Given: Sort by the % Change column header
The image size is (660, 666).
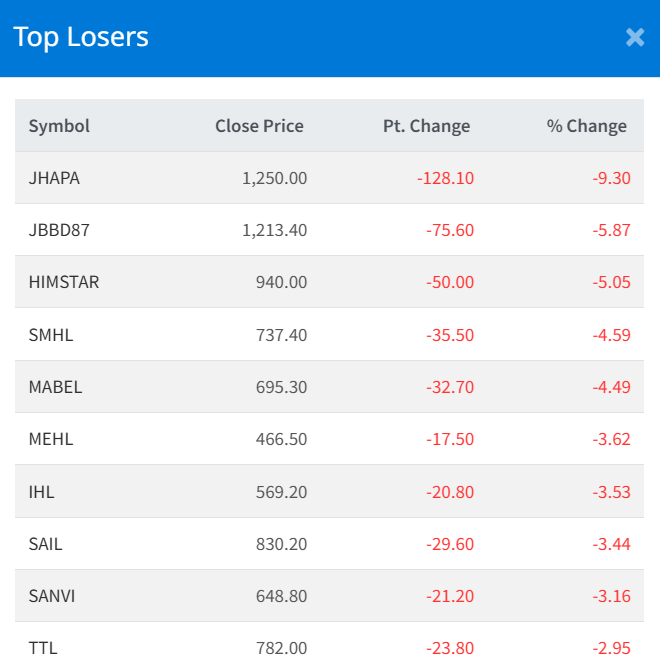Looking at the screenshot, I should (586, 126).
